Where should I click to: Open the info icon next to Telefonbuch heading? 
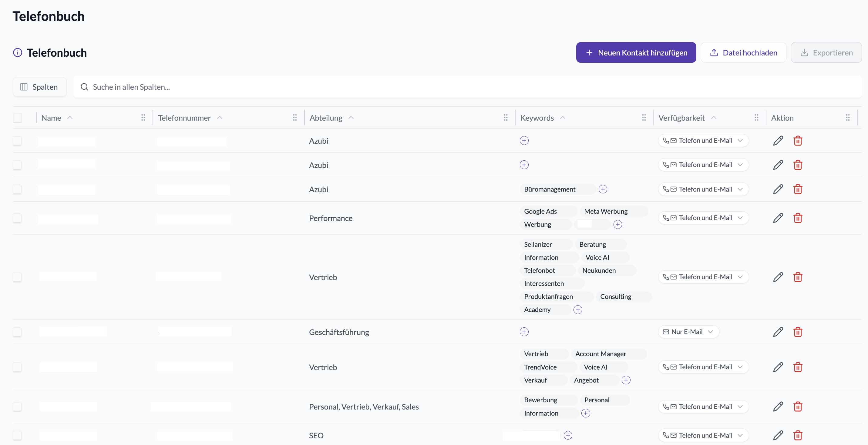(x=18, y=52)
